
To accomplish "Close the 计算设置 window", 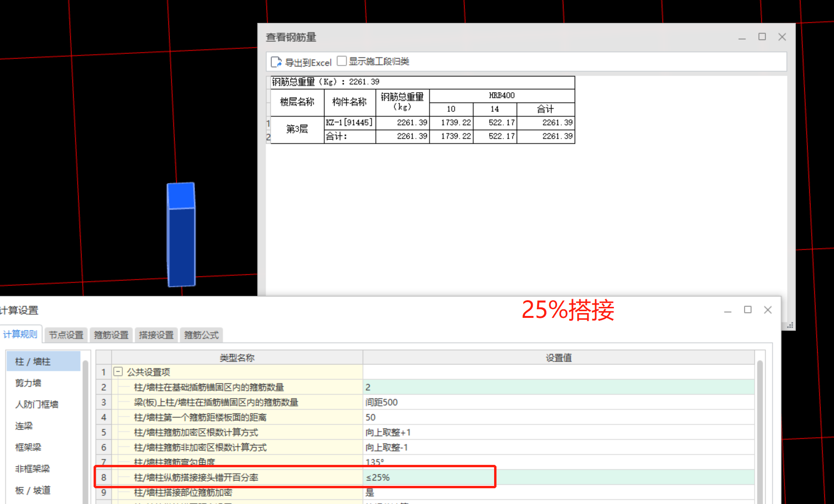I will click(x=768, y=310).
